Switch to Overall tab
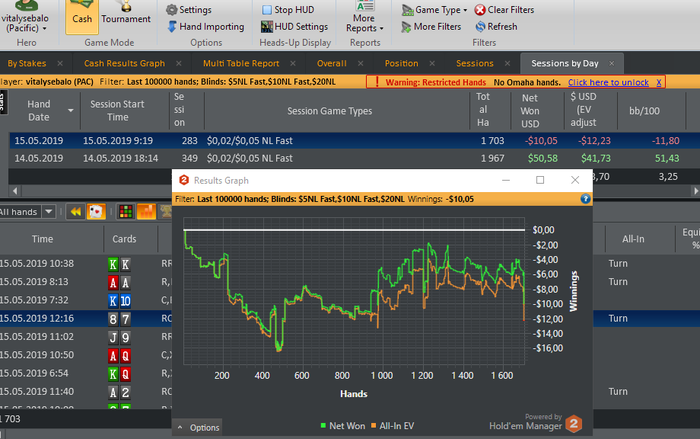 [332, 63]
